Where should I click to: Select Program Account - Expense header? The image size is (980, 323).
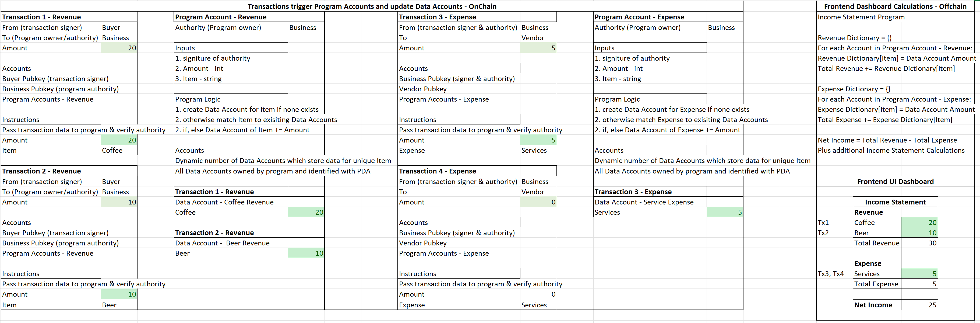(x=639, y=17)
